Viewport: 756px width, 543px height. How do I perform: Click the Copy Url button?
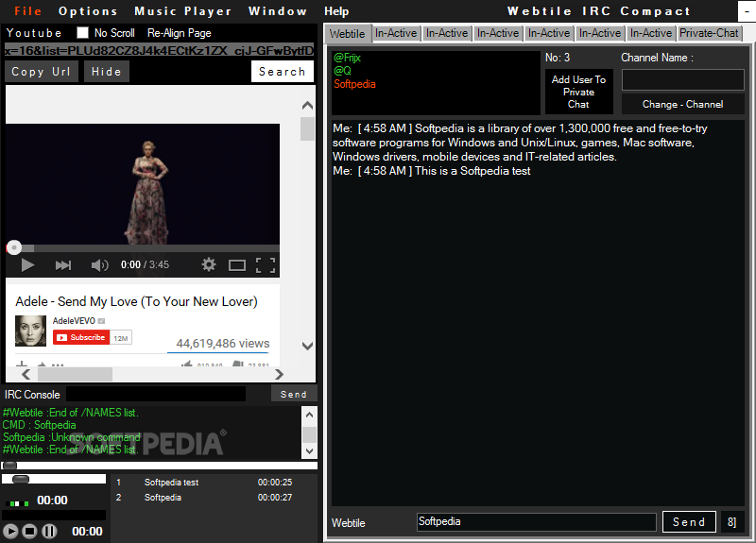tap(41, 72)
